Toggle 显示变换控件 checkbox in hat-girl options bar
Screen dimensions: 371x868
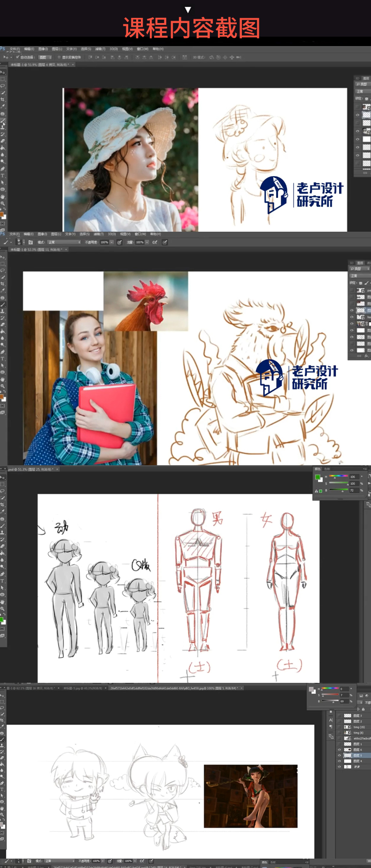(x=59, y=57)
